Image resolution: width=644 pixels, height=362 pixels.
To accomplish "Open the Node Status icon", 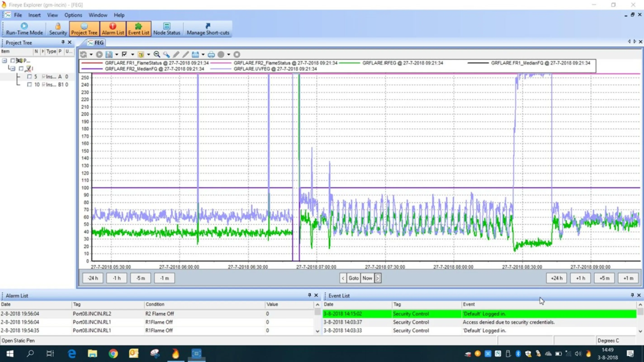I will pos(166,29).
